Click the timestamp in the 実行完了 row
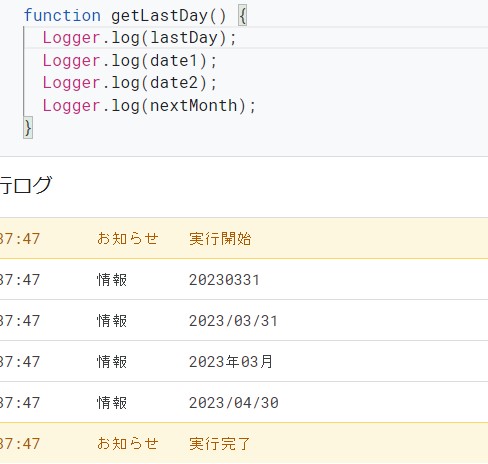 (20, 444)
